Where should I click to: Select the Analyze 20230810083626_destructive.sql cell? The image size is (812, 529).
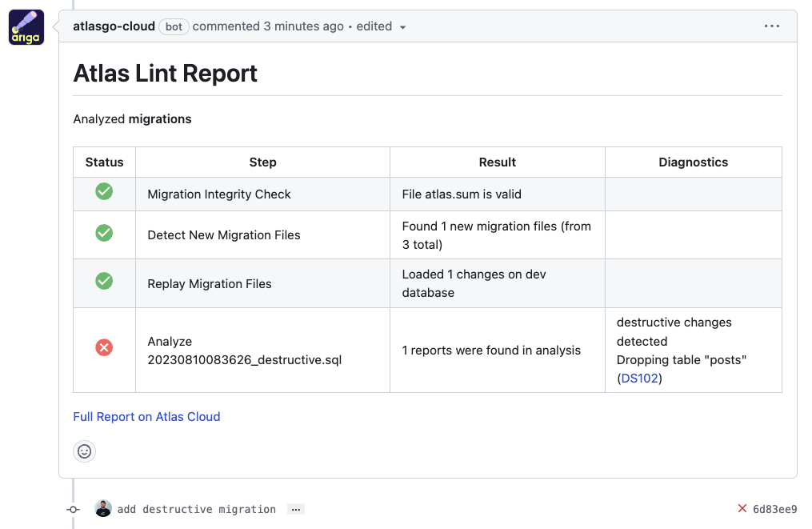(x=262, y=351)
